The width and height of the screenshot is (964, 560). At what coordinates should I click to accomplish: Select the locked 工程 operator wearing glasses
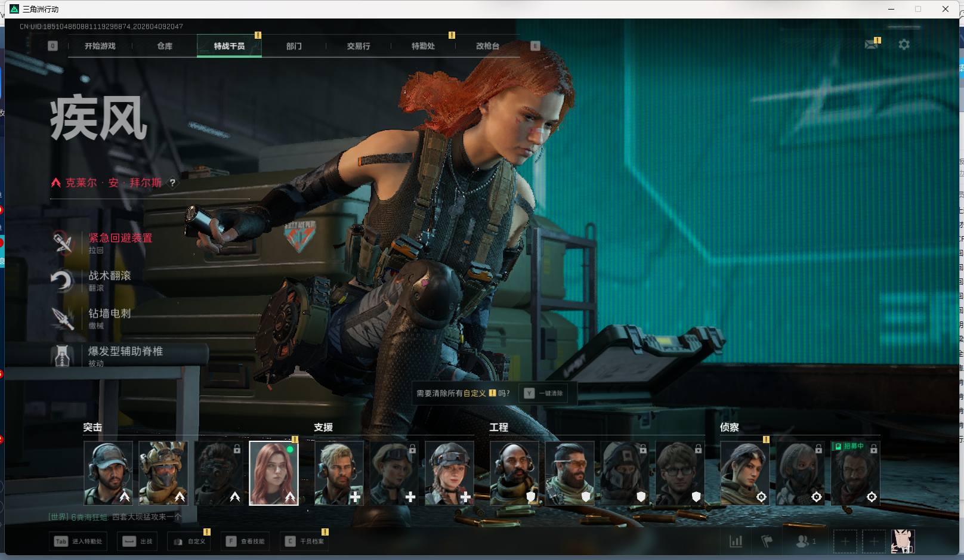pyautogui.click(x=680, y=474)
